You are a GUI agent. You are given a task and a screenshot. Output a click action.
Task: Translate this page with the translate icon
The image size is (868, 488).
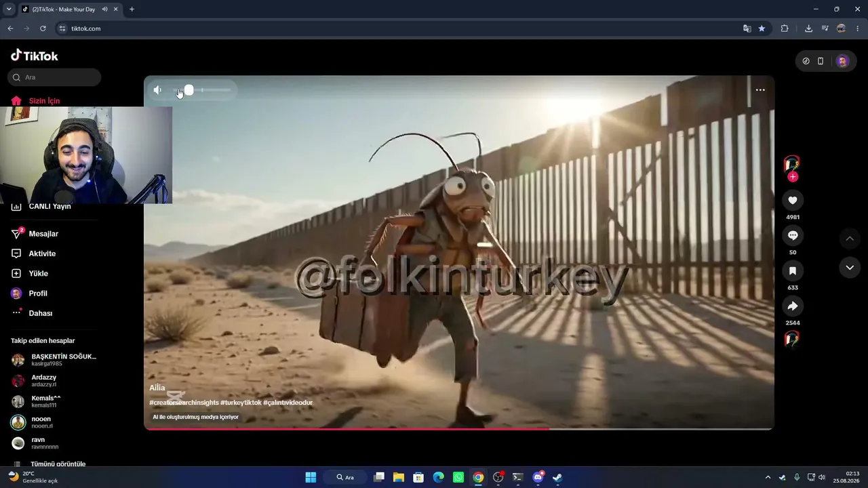(x=747, y=28)
